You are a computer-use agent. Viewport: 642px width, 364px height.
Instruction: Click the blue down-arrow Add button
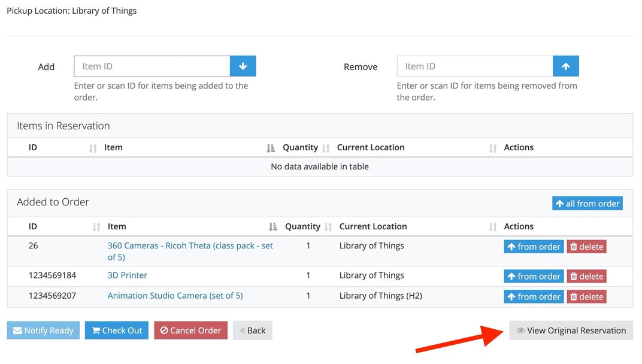pos(243,66)
